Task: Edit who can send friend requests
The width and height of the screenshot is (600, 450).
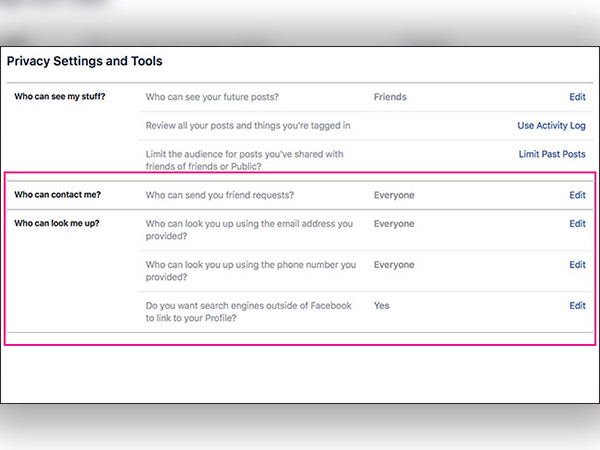Action: point(577,195)
